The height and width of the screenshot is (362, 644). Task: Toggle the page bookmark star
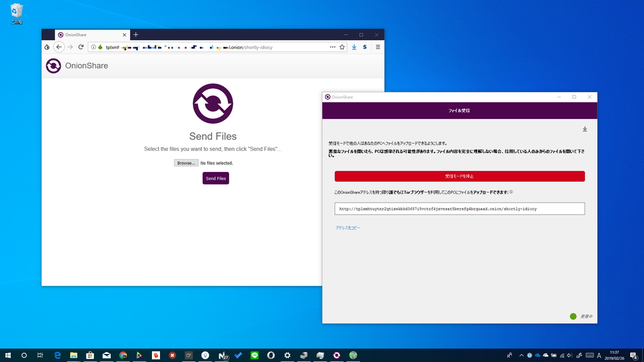(342, 47)
